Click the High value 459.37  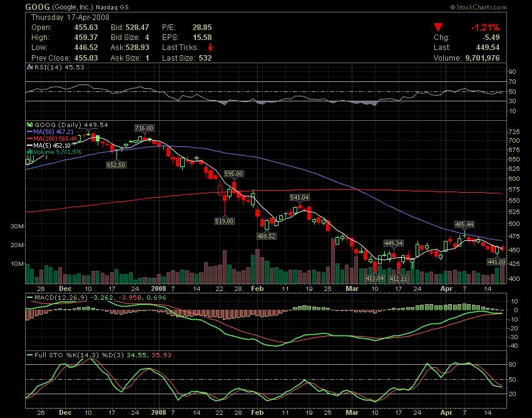click(x=86, y=38)
